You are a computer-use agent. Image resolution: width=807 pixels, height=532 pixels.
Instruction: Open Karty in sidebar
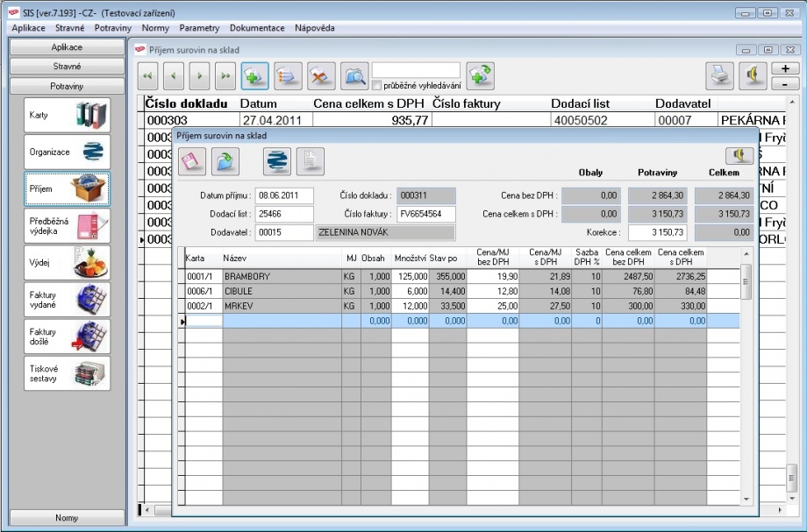67,115
